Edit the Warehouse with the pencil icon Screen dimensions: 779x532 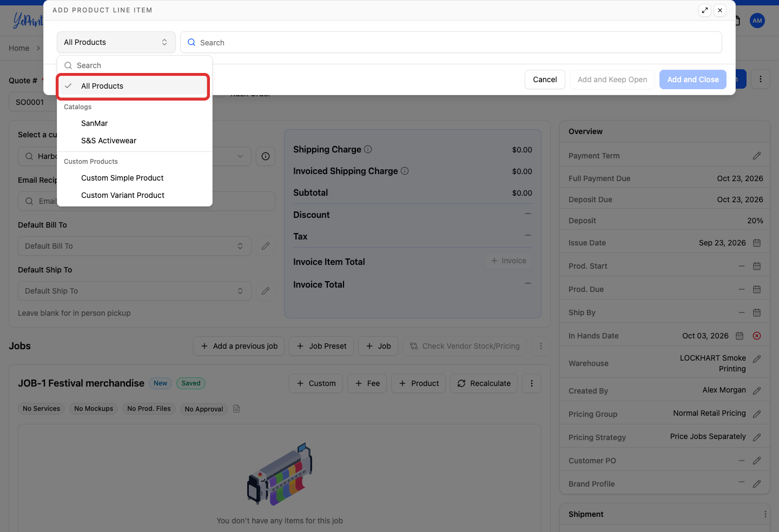pyautogui.click(x=757, y=358)
